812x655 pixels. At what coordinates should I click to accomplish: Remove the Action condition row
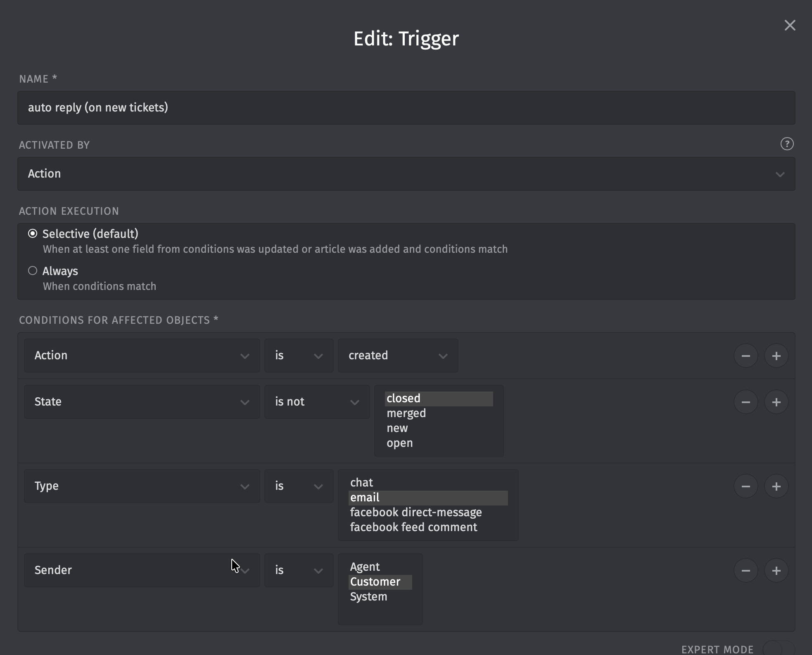pos(746,356)
